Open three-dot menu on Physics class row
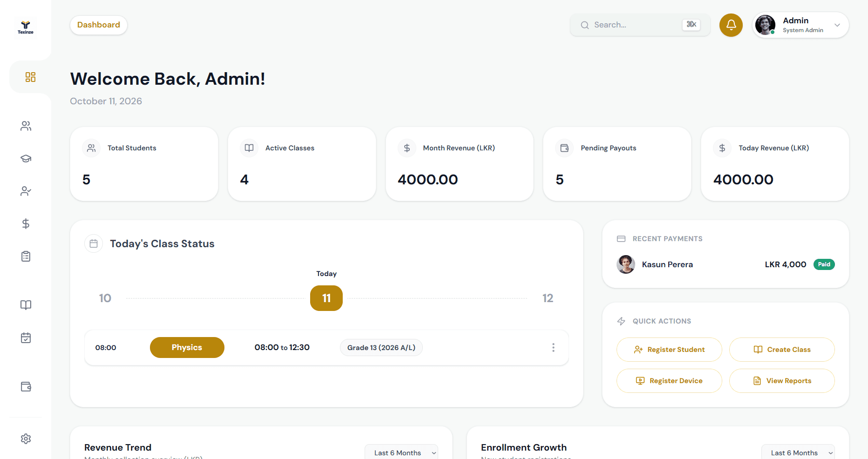The image size is (868, 459). coord(553,348)
